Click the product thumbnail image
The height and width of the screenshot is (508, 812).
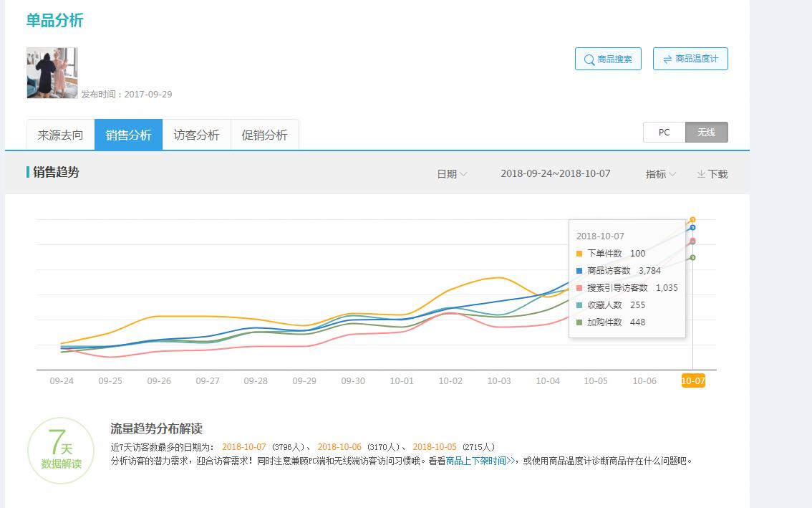click(x=52, y=73)
